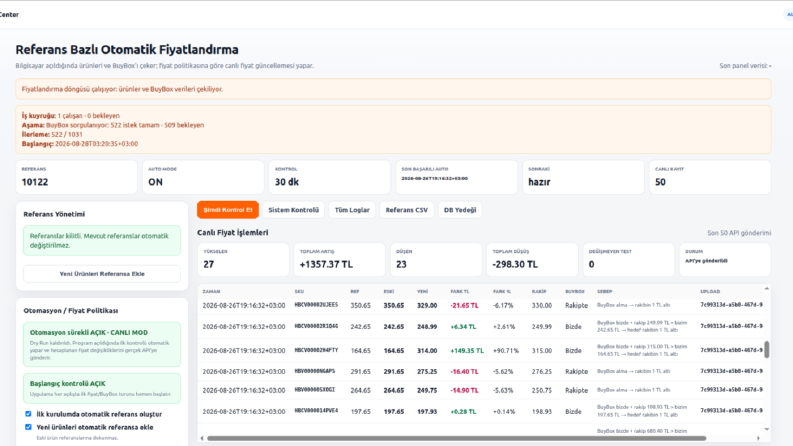The height and width of the screenshot is (446, 793).
Task: Uncheck Yeni ürünleri otomatik referansa ekle
Action: (28, 427)
